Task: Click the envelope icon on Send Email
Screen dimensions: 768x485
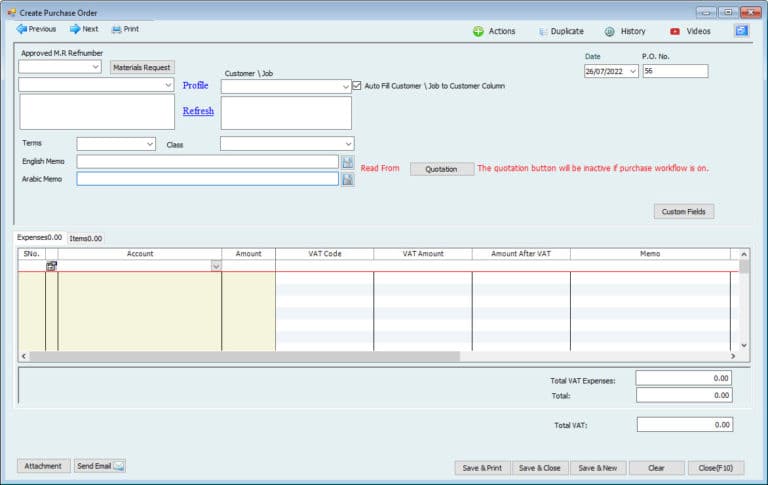Action: click(119, 466)
